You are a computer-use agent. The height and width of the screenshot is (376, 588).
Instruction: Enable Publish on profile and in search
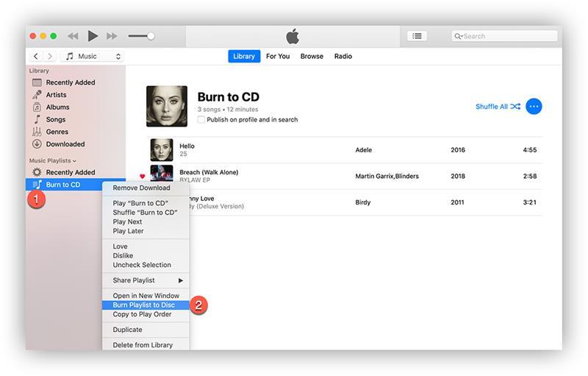click(x=201, y=119)
